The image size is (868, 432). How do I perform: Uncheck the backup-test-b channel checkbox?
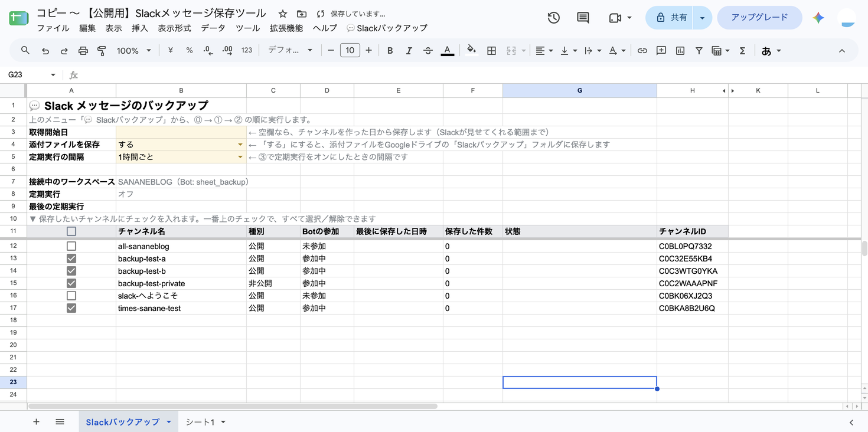coord(71,271)
